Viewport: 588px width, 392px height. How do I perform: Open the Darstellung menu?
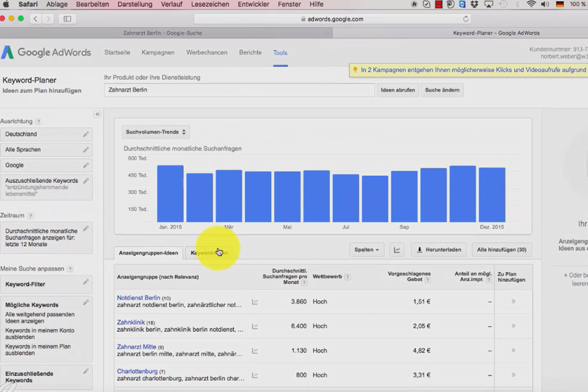click(134, 4)
